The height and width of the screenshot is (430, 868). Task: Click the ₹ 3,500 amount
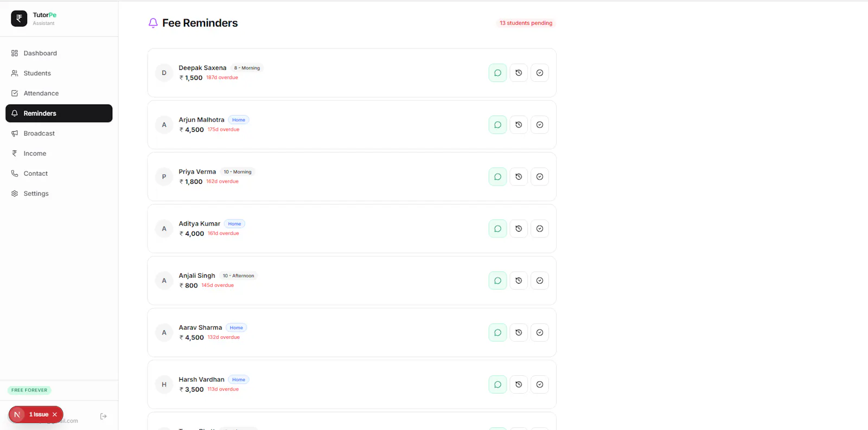pos(192,389)
